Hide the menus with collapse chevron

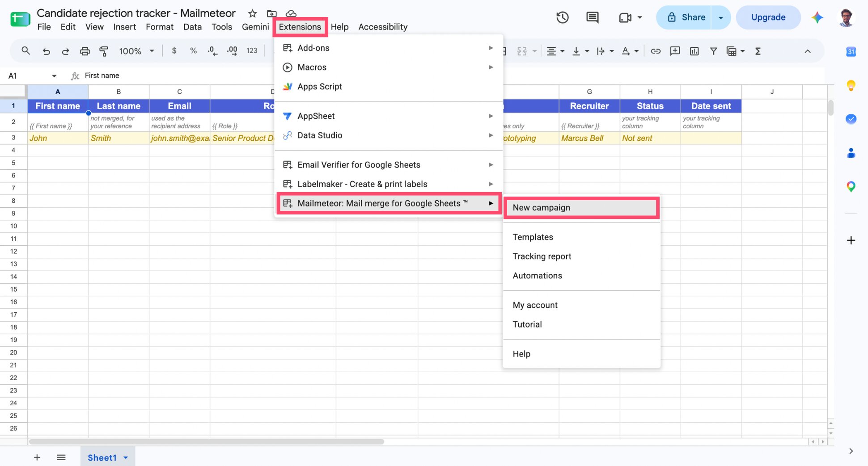[x=807, y=51]
